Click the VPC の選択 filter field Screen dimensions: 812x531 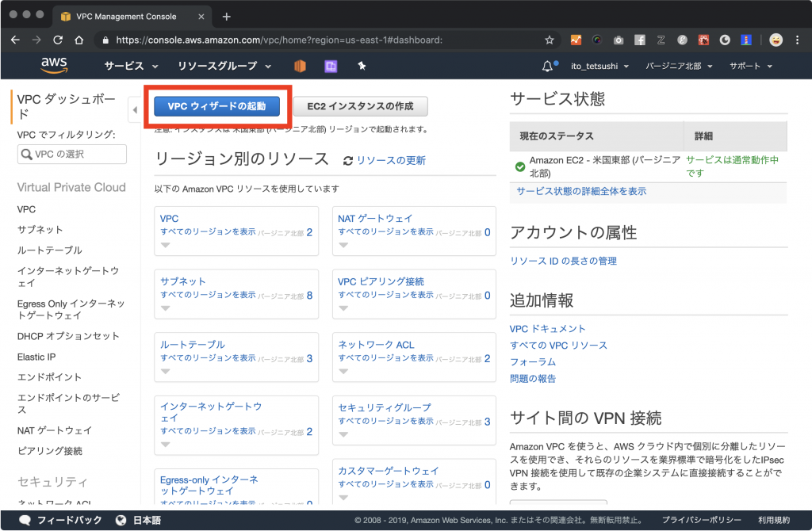72,155
